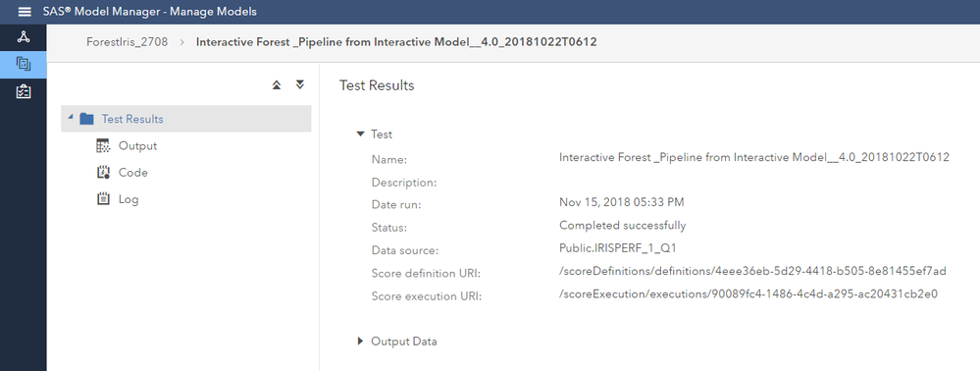Click the Description: field label
This screenshot has width=980, height=371.
pyautogui.click(x=404, y=183)
